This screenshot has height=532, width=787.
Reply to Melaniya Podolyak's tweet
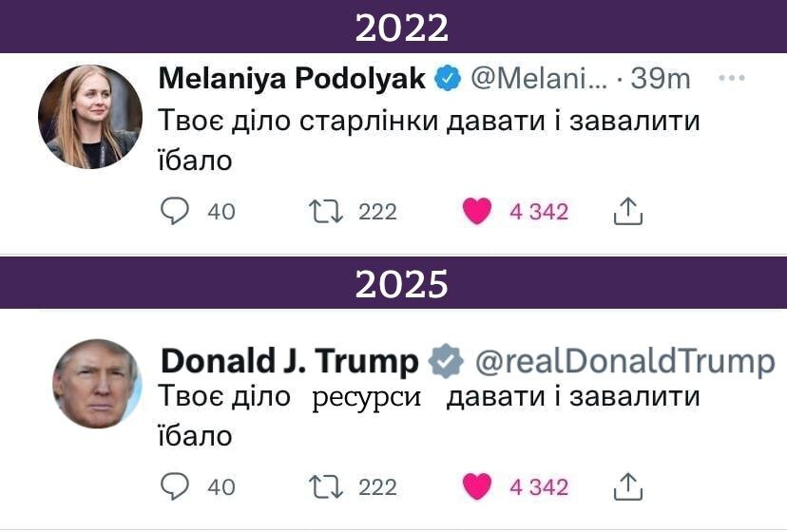coord(175,211)
